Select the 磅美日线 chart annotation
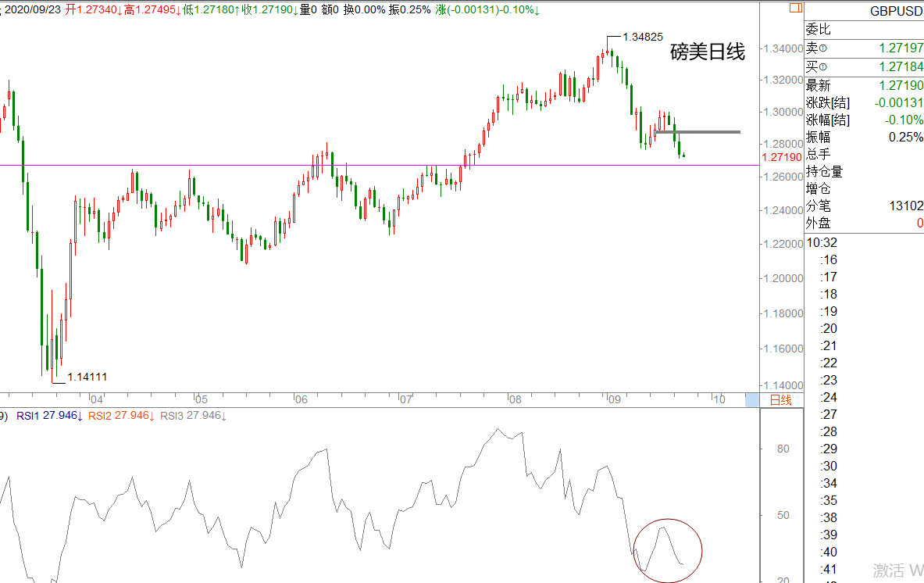The height and width of the screenshot is (583, 924). [708, 52]
